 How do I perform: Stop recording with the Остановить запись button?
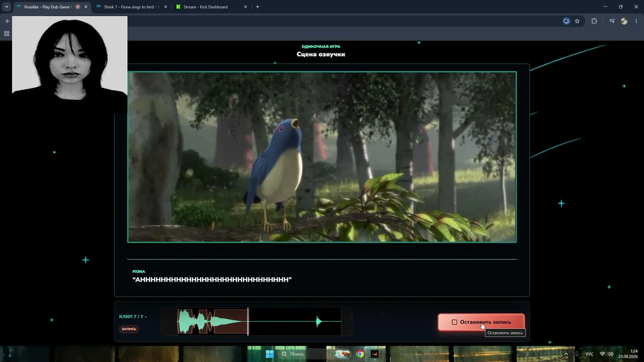click(x=481, y=322)
